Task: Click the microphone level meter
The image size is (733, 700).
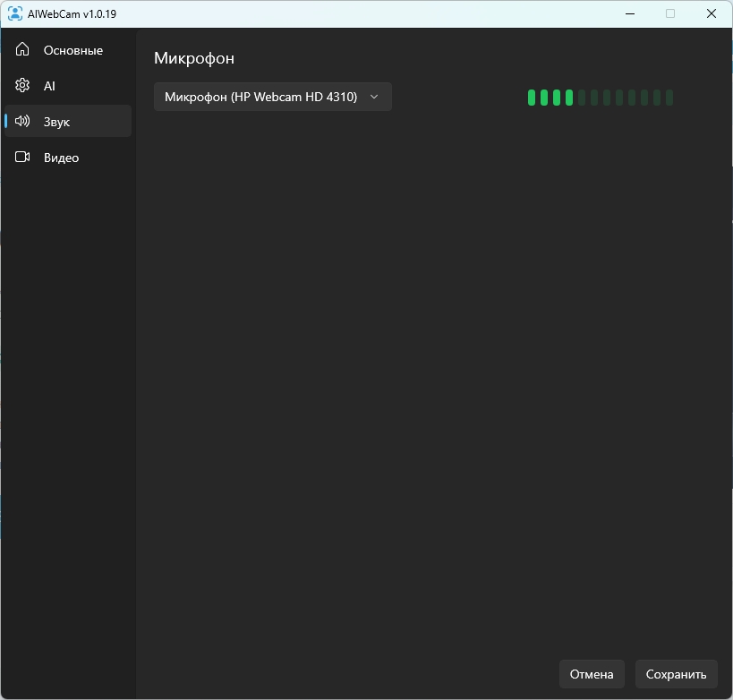Action: pos(601,98)
